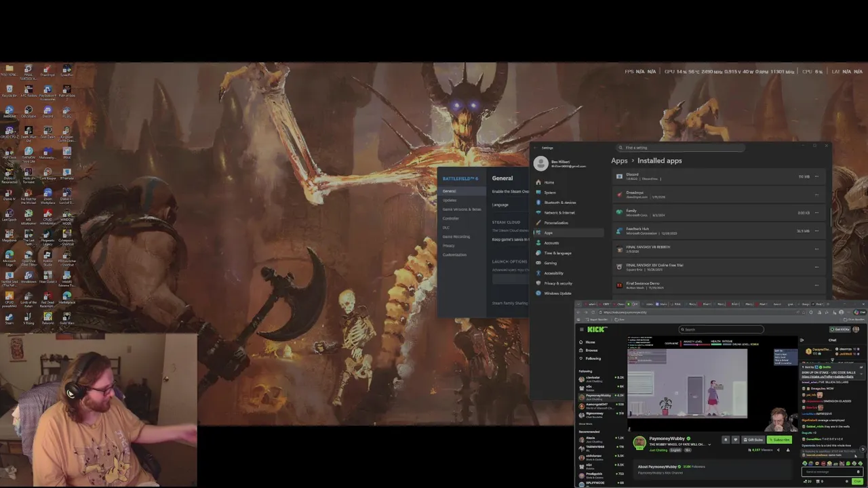Expand the stream title chevron under PaymoneyWubby

[x=709, y=445]
